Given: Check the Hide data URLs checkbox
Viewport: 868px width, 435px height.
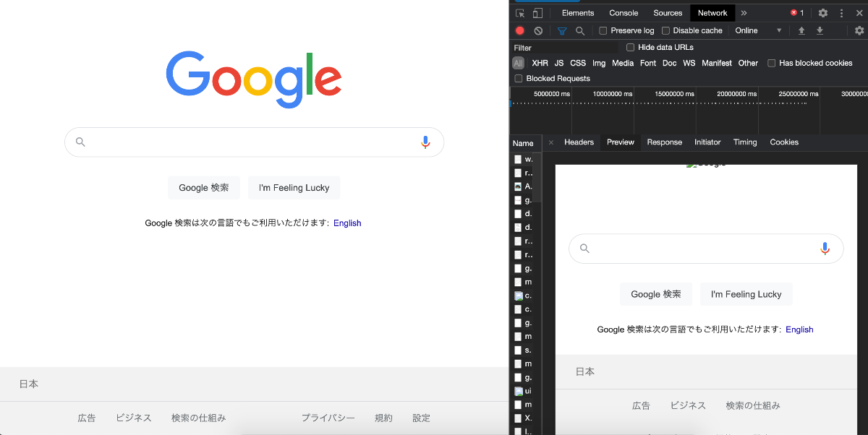Looking at the screenshot, I should coord(630,47).
